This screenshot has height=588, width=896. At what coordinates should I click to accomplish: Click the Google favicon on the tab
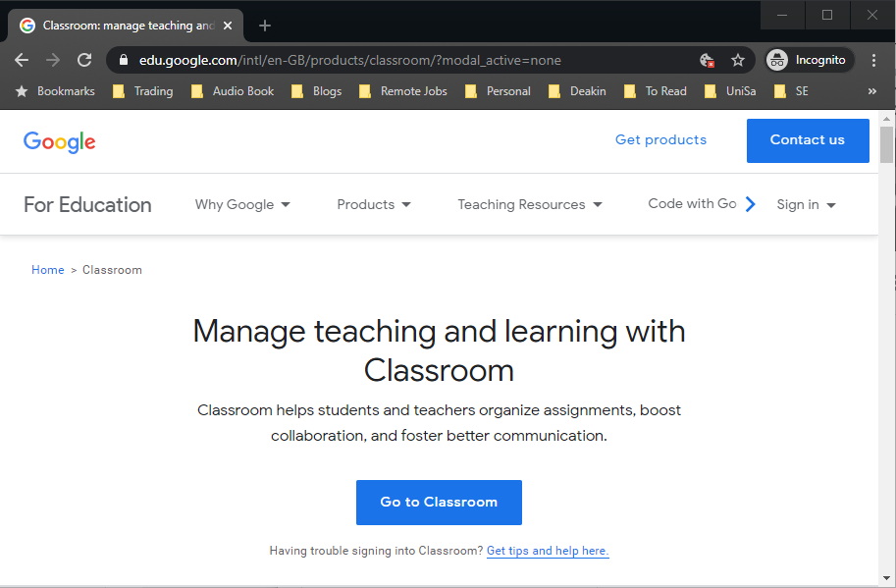pos(26,26)
